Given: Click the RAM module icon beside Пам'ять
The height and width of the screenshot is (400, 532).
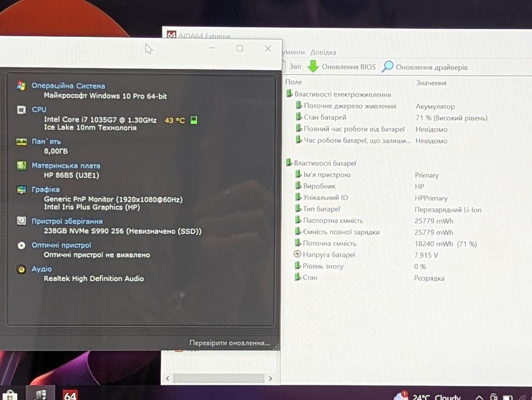Looking at the screenshot, I should coord(21,142).
